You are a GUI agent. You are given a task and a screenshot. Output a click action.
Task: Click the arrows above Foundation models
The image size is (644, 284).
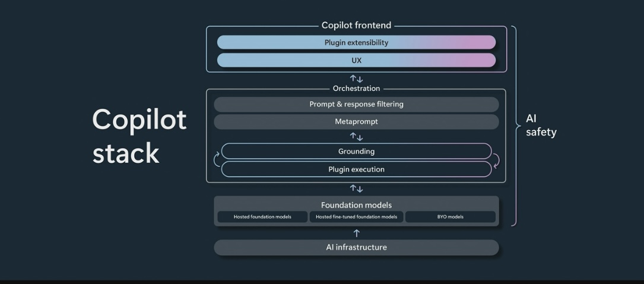[356, 189]
